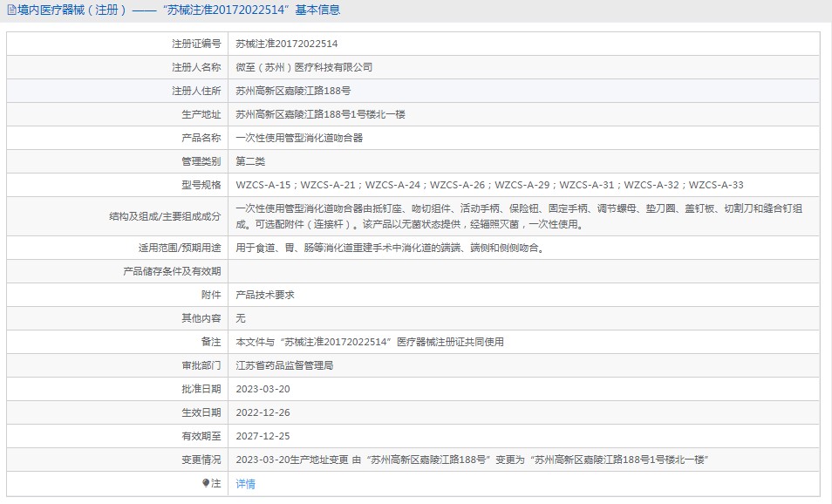Click the 批准日期 row label

(201, 389)
